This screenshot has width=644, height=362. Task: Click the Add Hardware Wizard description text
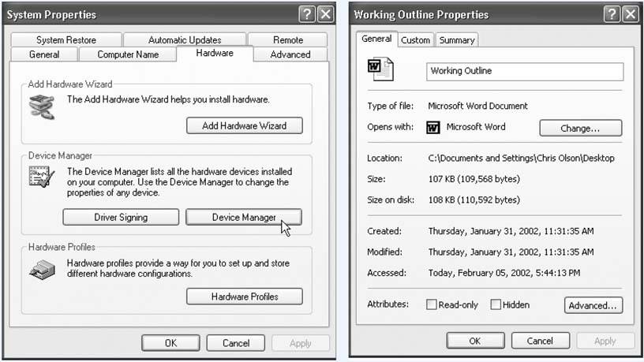pos(168,99)
